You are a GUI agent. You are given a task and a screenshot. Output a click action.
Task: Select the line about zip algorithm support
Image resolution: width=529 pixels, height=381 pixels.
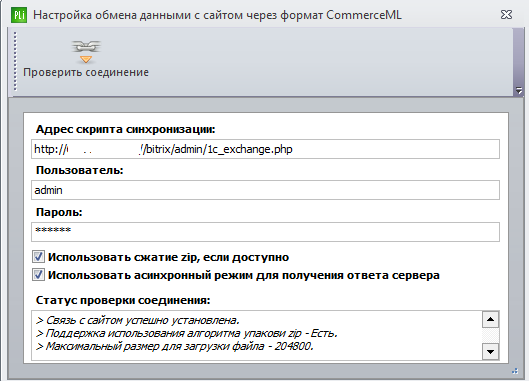186,333
